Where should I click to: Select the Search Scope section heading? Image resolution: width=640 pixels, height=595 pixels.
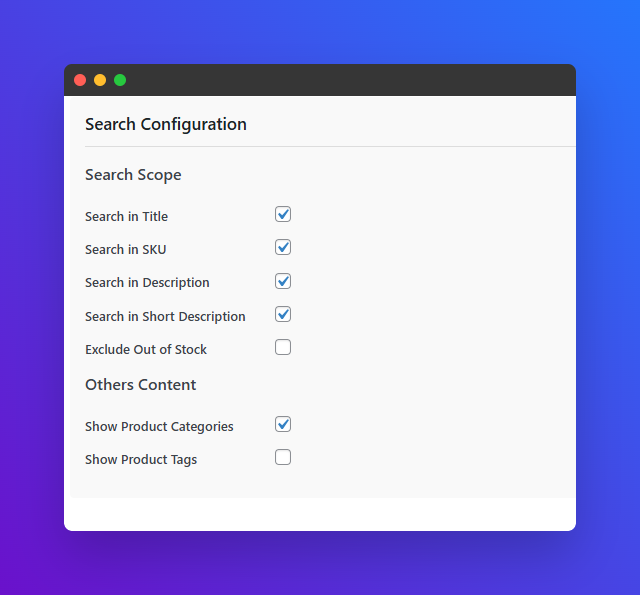[133, 175]
